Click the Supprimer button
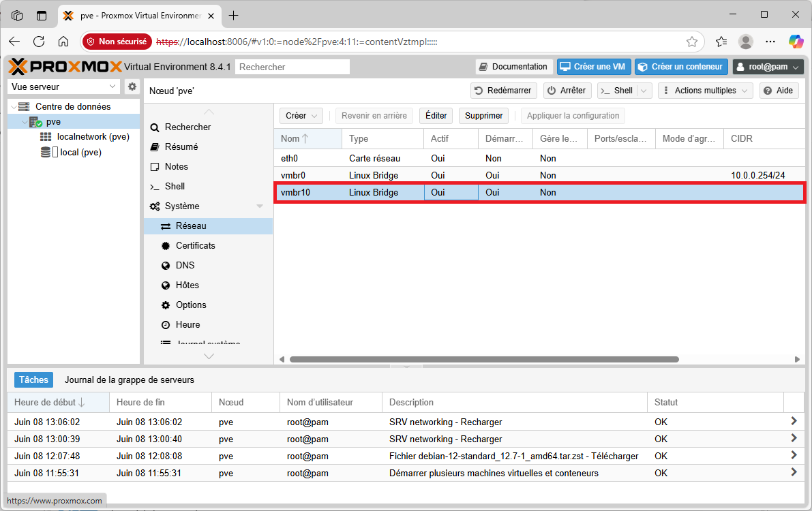The image size is (812, 511). (483, 116)
